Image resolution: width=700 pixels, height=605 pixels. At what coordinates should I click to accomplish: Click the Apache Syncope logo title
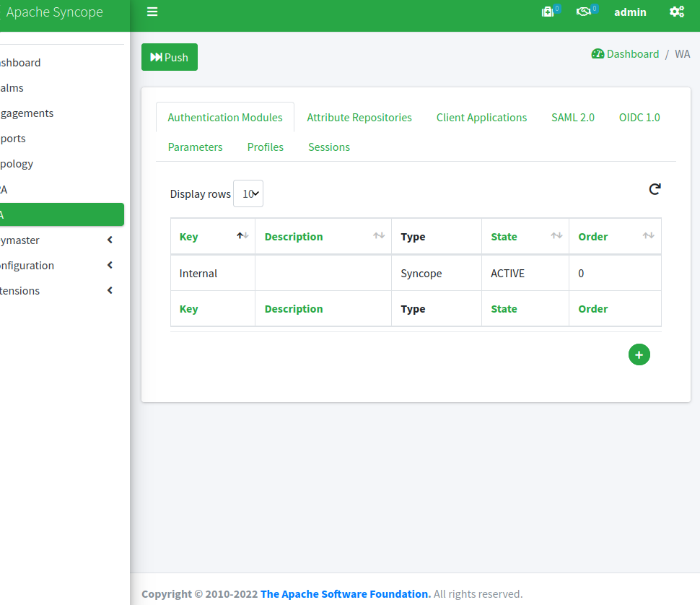54,12
